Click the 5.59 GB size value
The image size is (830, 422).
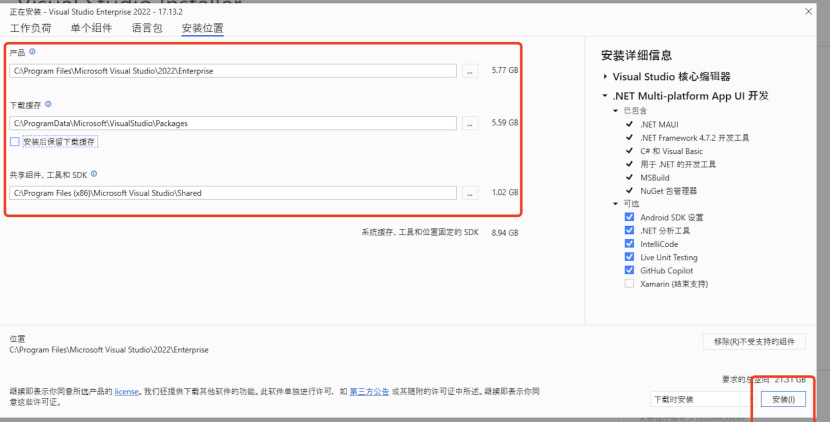click(504, 122)
